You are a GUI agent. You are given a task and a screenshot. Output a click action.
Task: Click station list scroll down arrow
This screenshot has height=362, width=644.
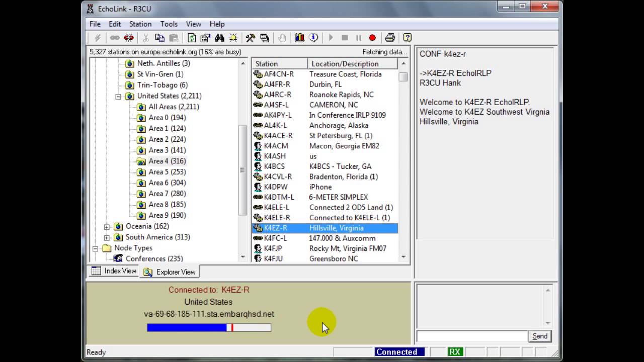coord(404,257)
